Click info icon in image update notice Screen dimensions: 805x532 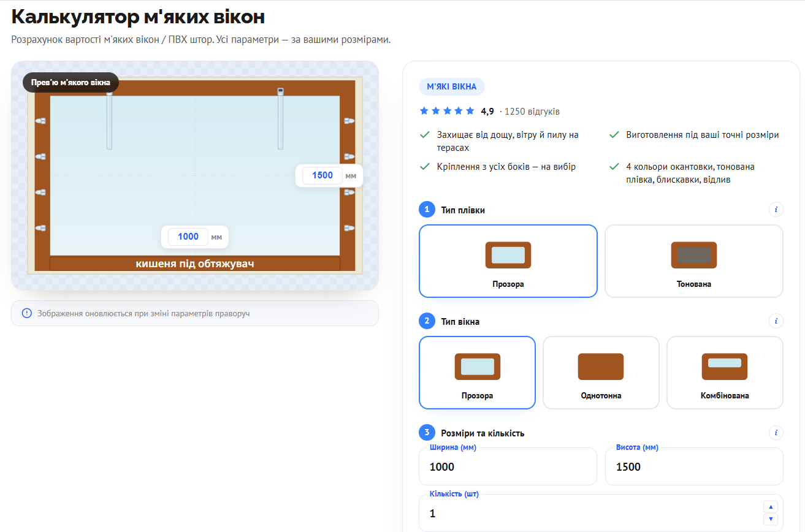click(26, 313)
